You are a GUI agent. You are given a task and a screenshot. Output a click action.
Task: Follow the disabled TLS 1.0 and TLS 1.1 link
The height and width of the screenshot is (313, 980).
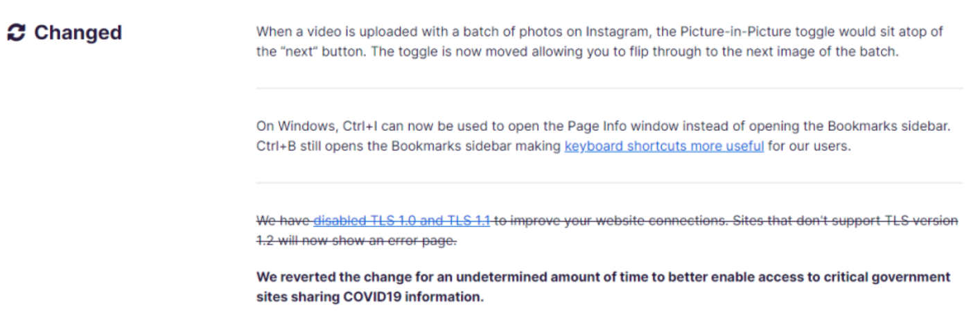(x=402, y=221)
